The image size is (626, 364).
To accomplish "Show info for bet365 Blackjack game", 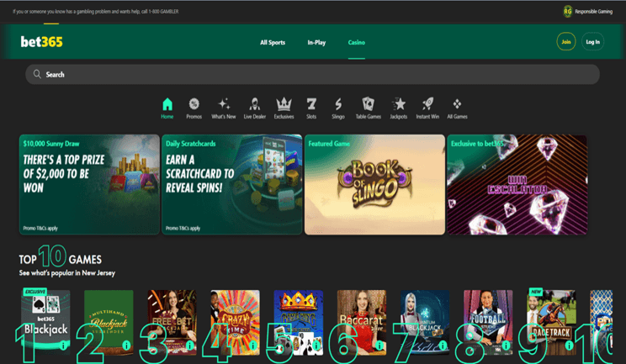I will click(x=63, y=346).
